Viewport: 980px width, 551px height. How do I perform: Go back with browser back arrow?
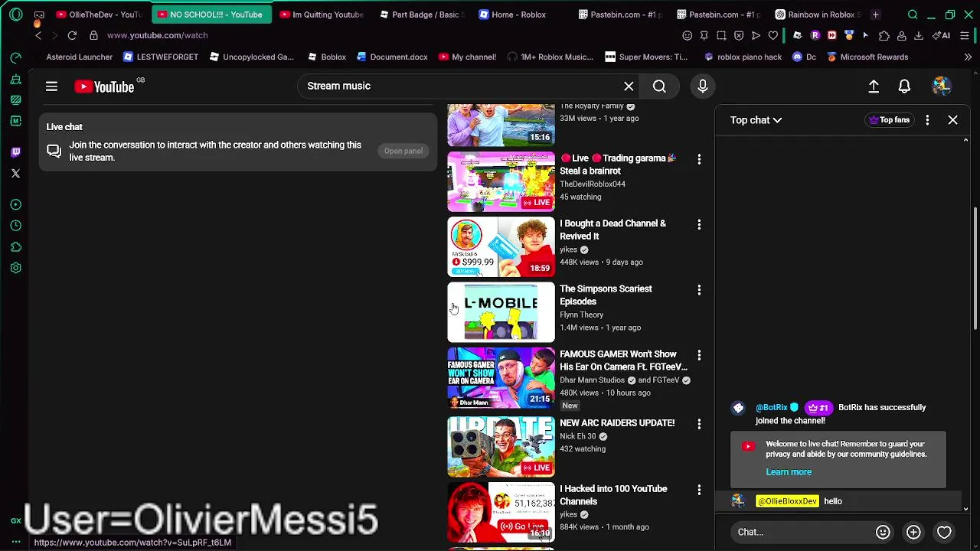click(38, 35)
